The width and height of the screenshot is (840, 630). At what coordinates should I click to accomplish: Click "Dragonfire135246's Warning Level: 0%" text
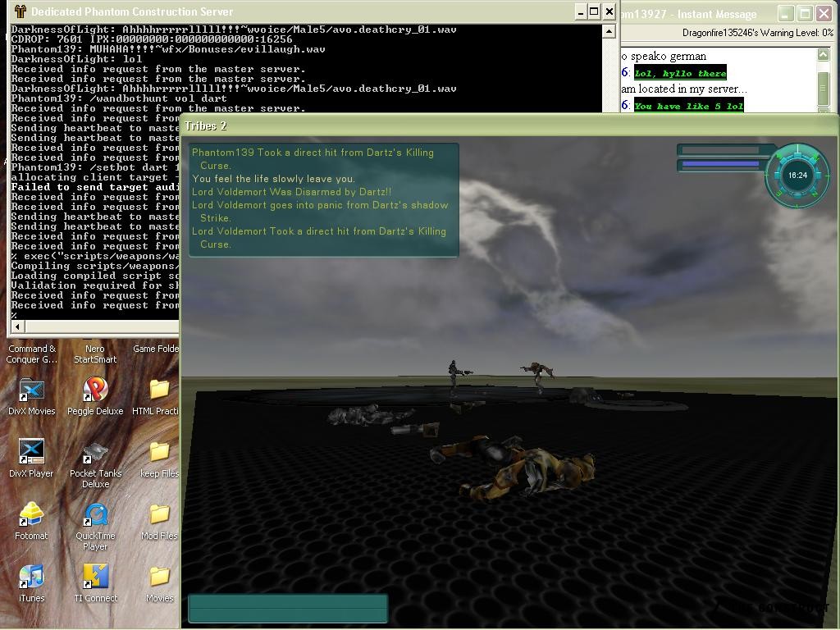point(758,33)
